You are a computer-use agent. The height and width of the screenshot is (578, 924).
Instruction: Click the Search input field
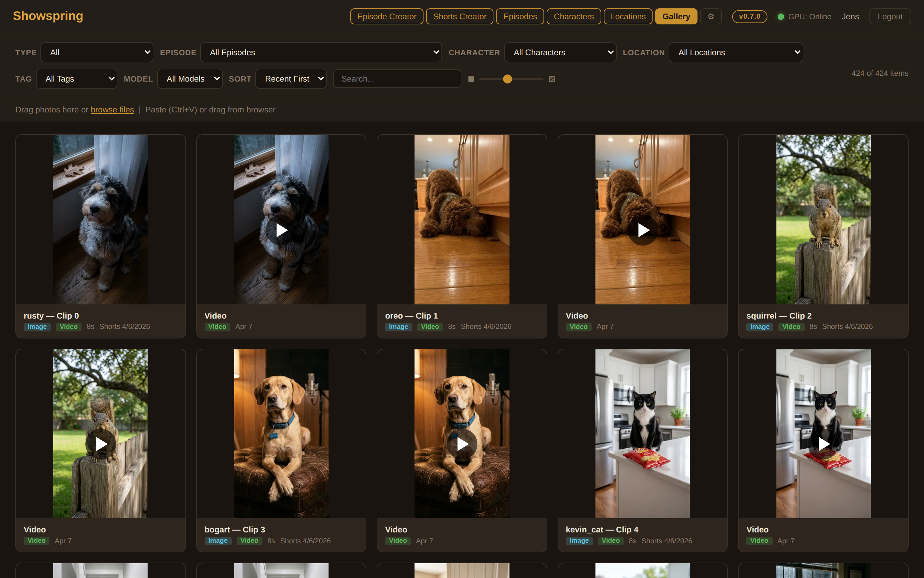(397, 79)
